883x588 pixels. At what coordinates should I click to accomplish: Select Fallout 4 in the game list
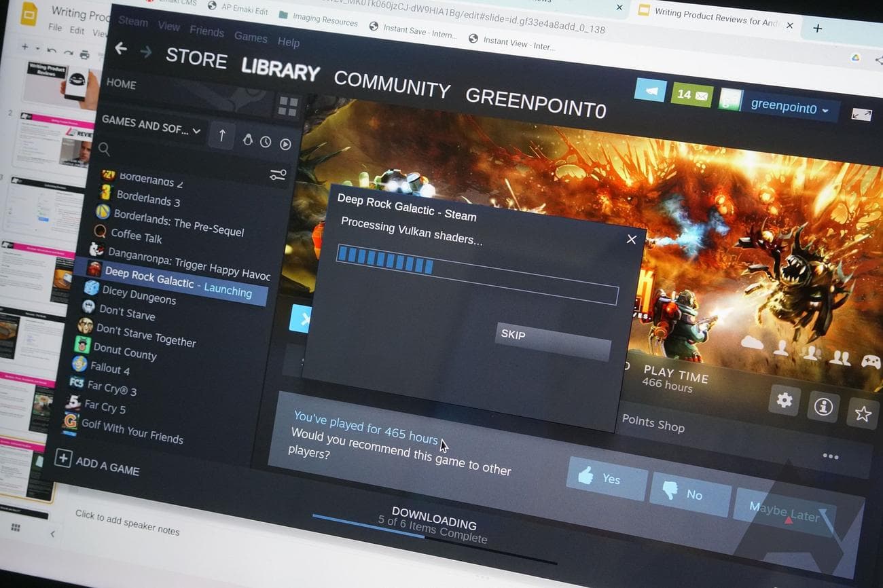(x=110, y=367)
